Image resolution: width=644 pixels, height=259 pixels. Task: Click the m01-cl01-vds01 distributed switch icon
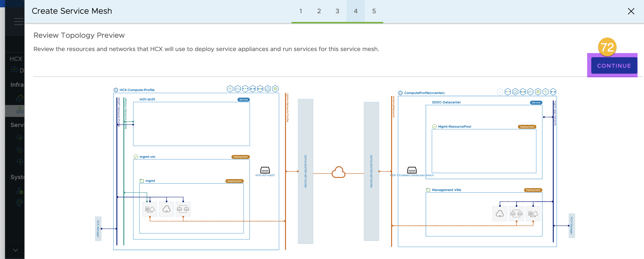tap(265, 170)
